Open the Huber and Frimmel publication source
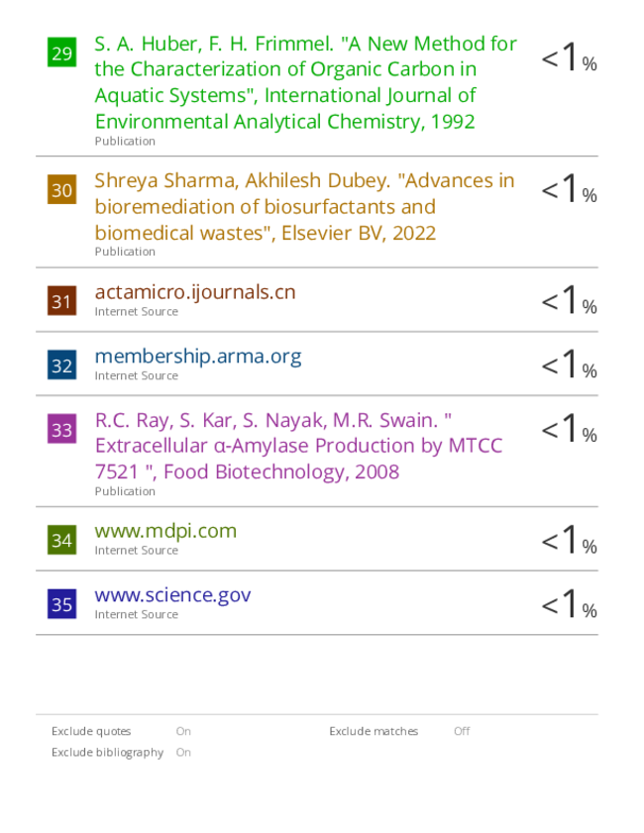The height and width of the screenshot is (833, 644). (305, 82)
